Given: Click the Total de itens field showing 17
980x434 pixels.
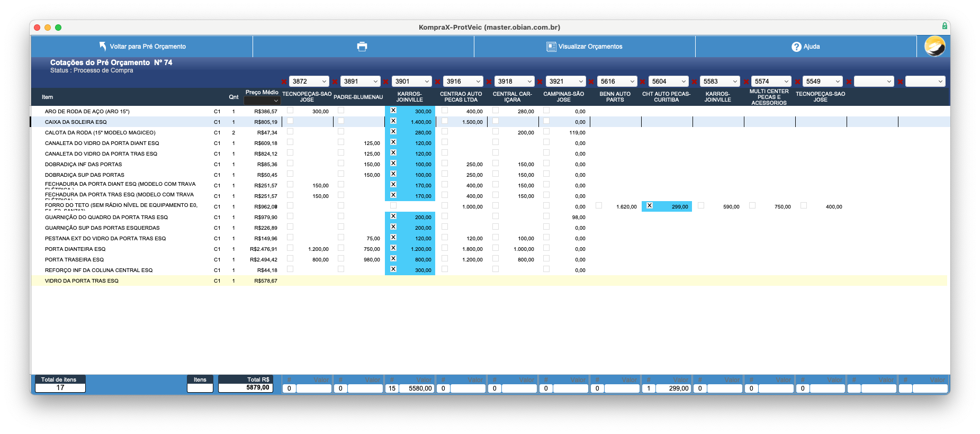Looking at the screenshot, I should [x=60, y=388].
